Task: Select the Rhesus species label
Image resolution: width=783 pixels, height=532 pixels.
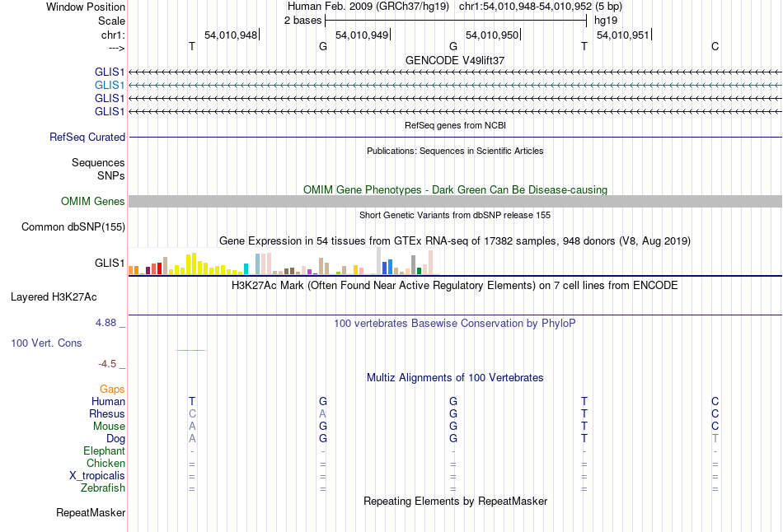Action: [107, 414]
